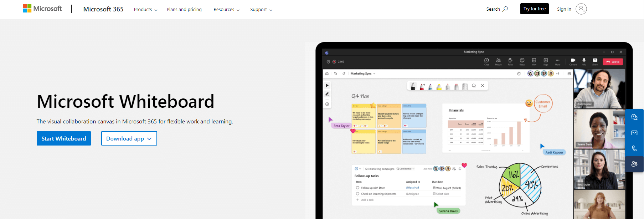This screenshot has width=644, height=219.
Task: Undo with the whiteboard undo arrow
Action: click(335, 73)
